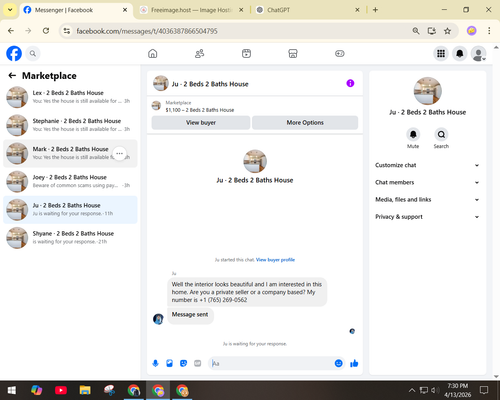Viewport: 500px width, 400px height.
Task: Click the More Options button
Action: (305, 123)
